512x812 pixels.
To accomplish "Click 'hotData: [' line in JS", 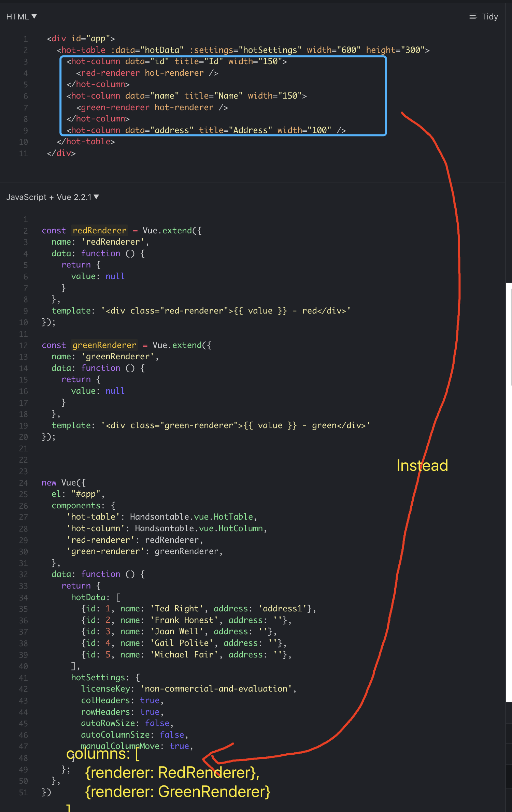I will 96,597.
